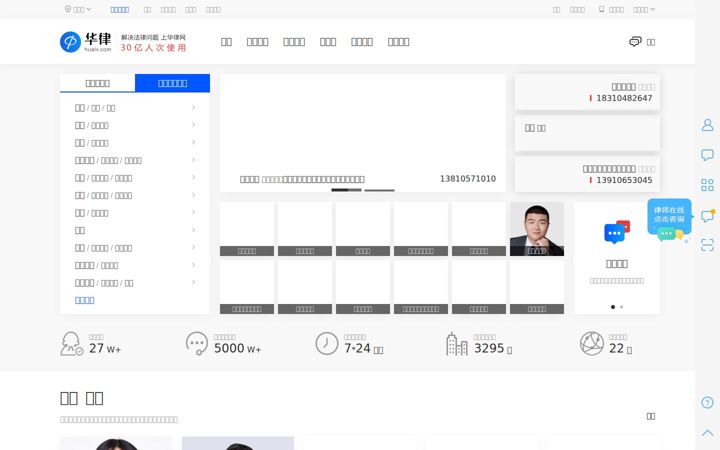This screenshot has width=720, height=450.
Task: Click the chat bubbles icon in main navigation
Action: tap(635, 42)
